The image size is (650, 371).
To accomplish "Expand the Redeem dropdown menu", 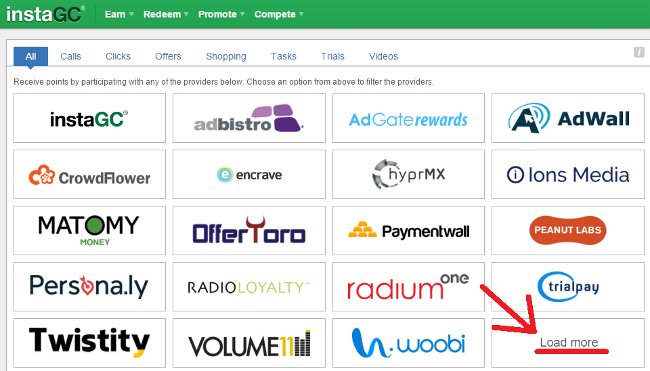I will pos(166,14).
